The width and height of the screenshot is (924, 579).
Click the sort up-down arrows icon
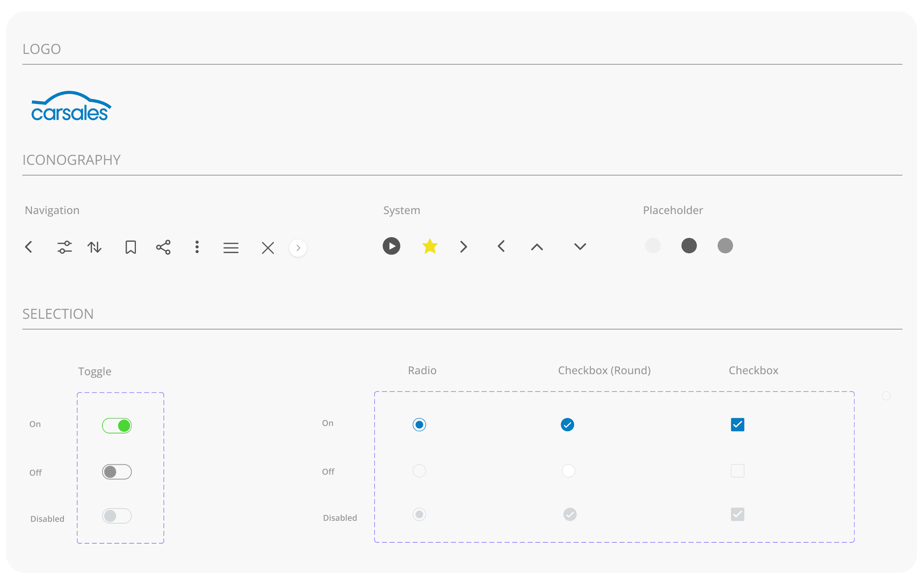tap(94, 247)
